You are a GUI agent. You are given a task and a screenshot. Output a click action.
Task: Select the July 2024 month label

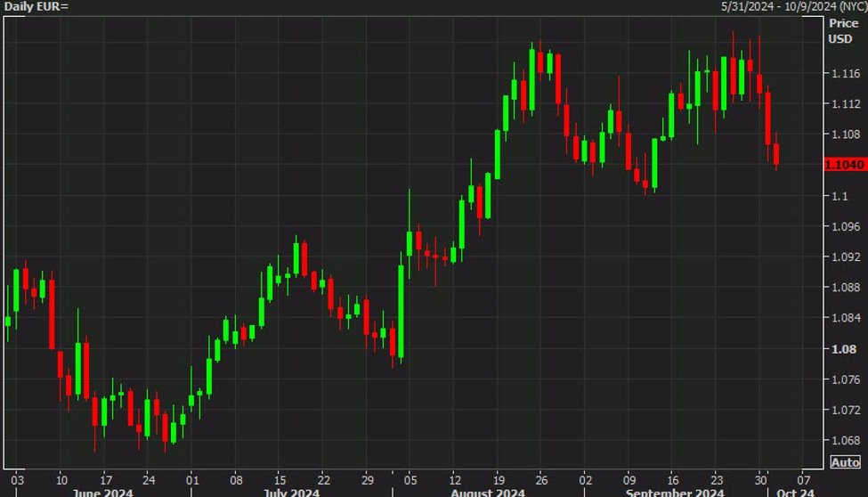(x=291, y=493)
